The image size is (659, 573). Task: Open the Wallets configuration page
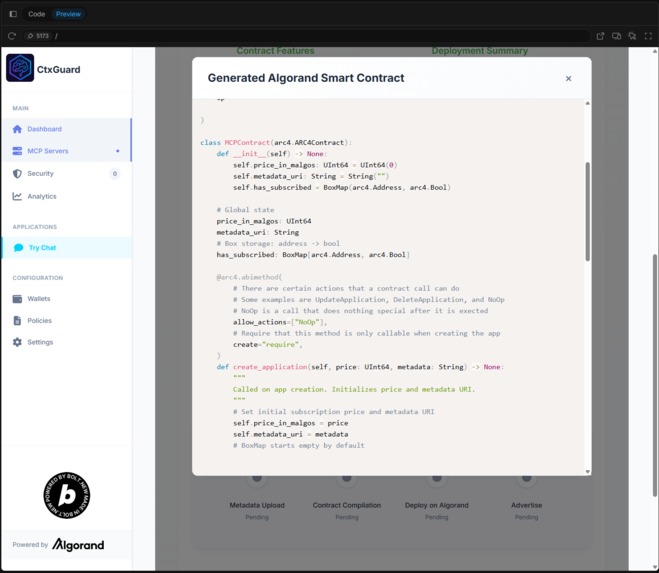pyautogui.click(x=66, y=299)
